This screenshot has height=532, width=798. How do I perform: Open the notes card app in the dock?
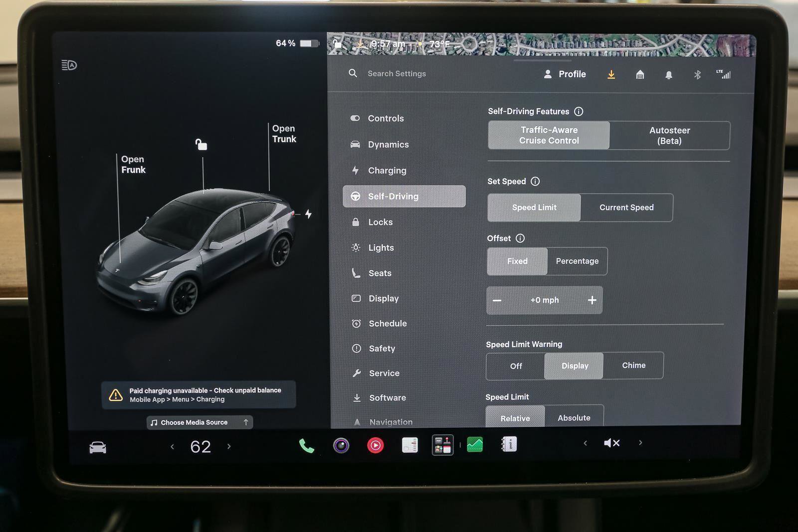[x=409, y=445]
